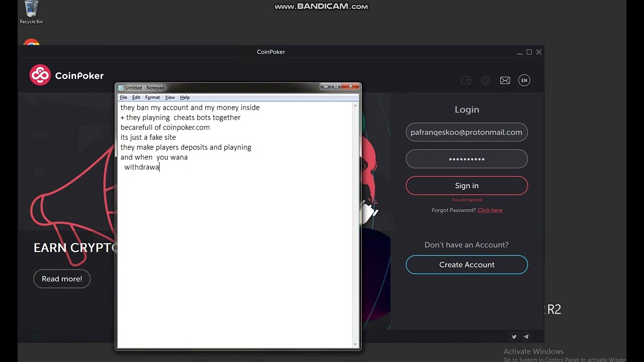
Task: Open the Help menu in Notepad
Action: click(185, 98)
